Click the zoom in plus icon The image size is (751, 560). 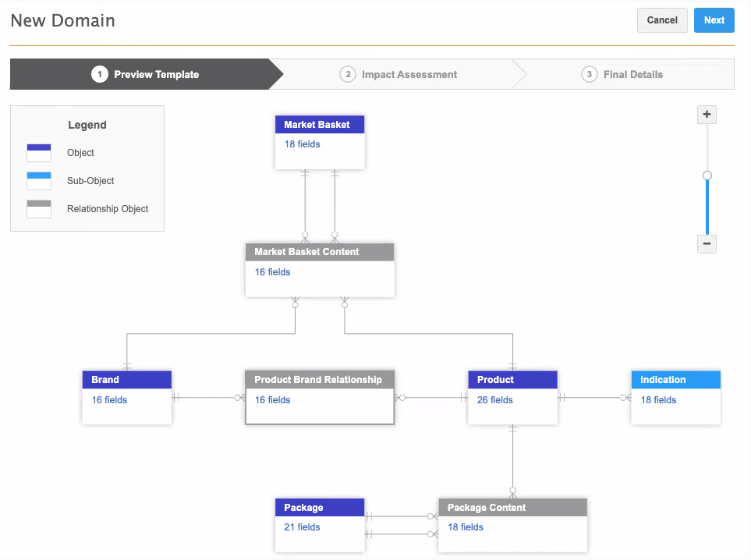(x=707, y=115)
